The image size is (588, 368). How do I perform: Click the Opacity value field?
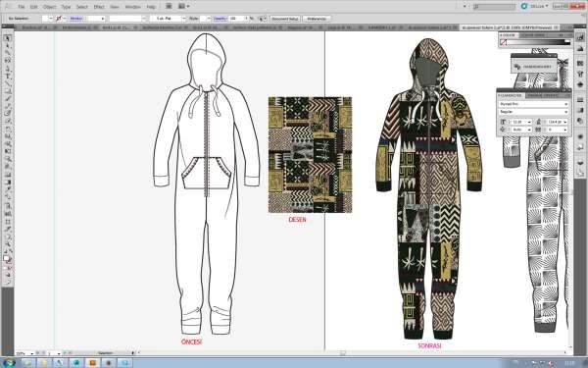(236, 19)
